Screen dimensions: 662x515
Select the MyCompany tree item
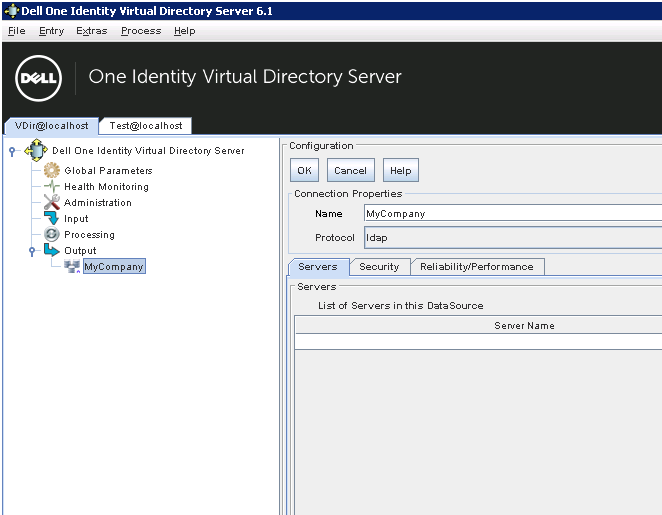[114, 266]
